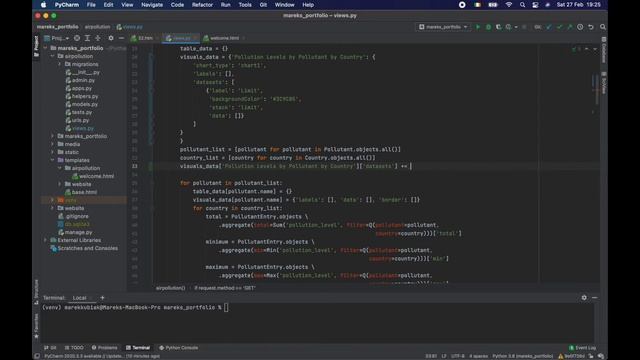Open the TODO tool window
Screen dimensions: 640x360
tap(74, 348)
